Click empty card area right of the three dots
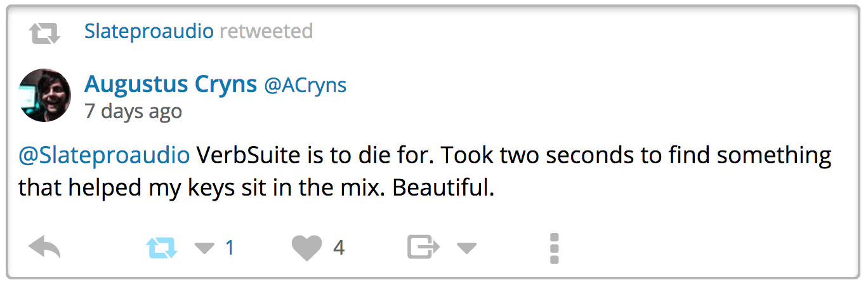The width and height of the screenshot is (868, 287). (x=698, y=248)
